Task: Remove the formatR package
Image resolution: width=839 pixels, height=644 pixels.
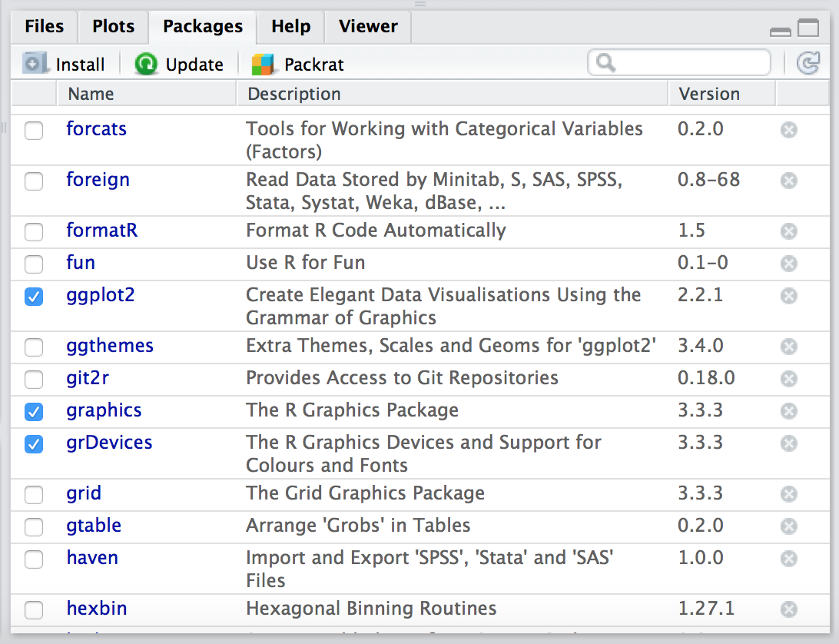Action: [789, 231]
